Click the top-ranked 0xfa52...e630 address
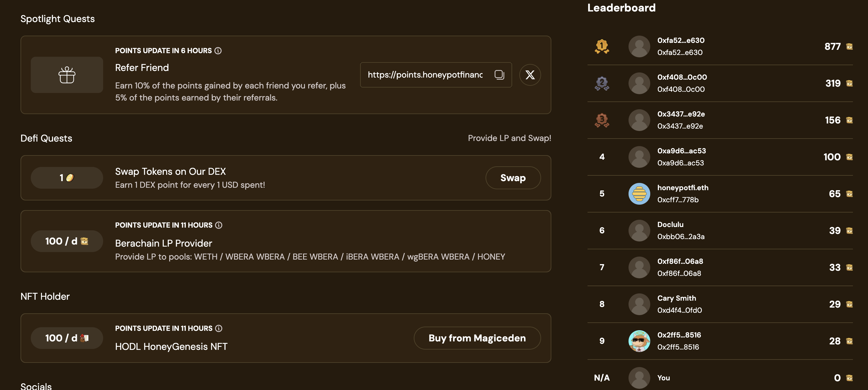Viewport: 868px width, 390px height. 681,40
